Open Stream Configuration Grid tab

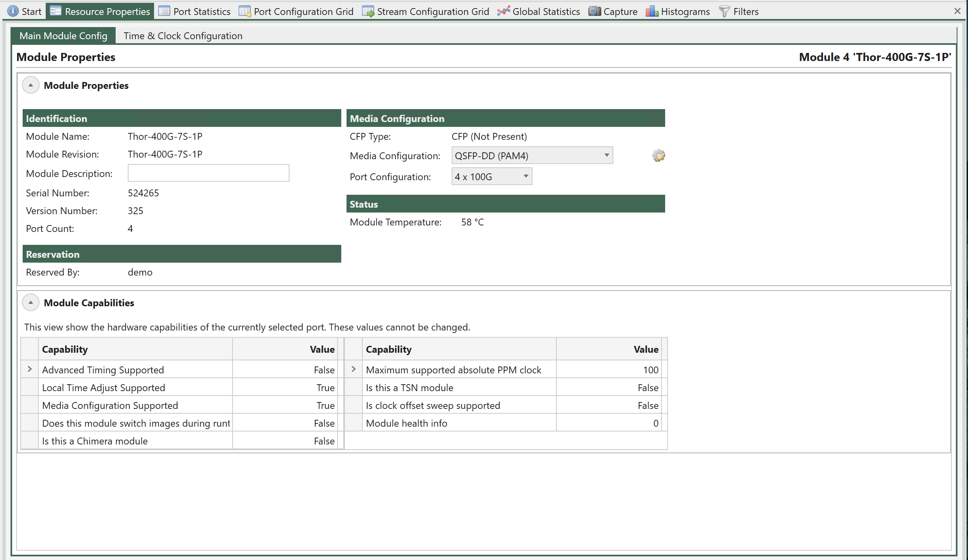coord(426,11)
